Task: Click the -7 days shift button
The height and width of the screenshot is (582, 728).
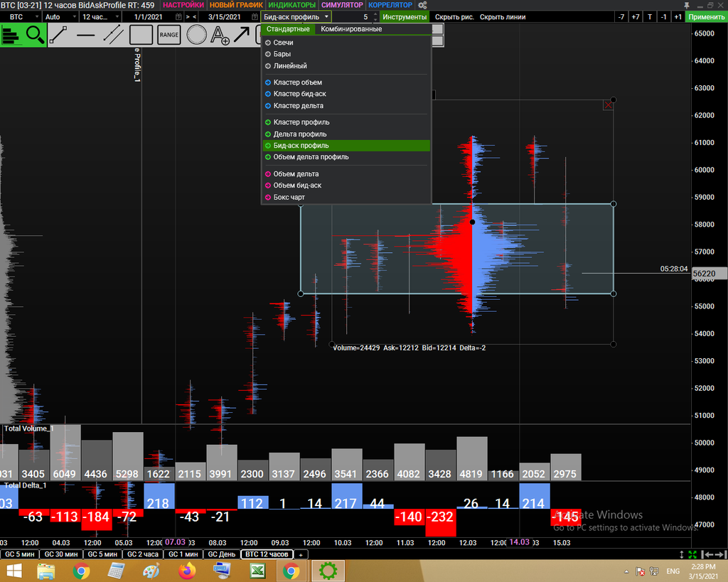Action: point(621,17)
